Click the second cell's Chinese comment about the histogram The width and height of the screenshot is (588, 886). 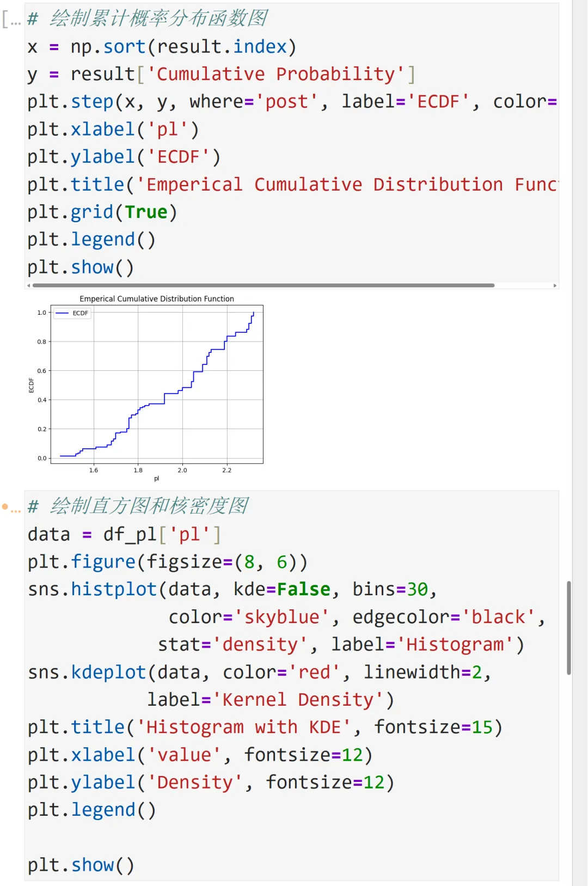click(149, 506)
